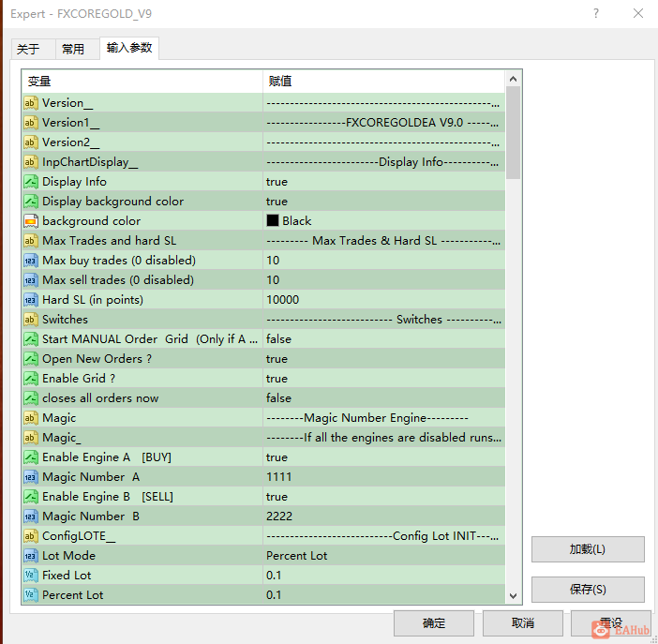Click the string icon beside Max Trades and hard SL

coord(31,241)
